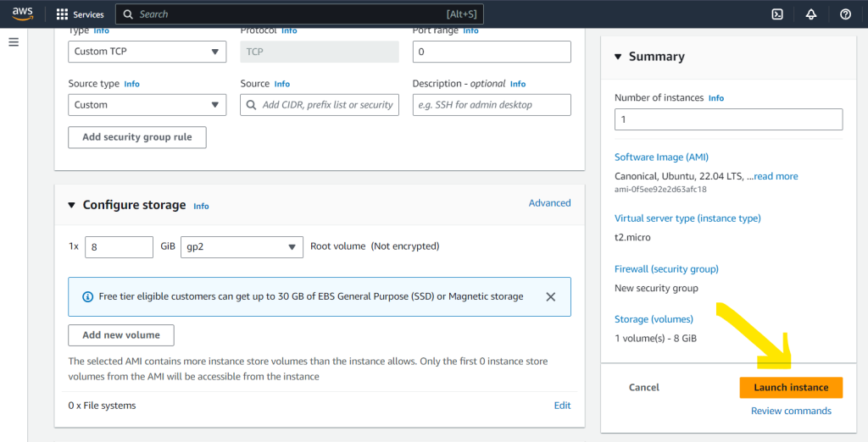Open the notifications bell icon

[810, 14]
